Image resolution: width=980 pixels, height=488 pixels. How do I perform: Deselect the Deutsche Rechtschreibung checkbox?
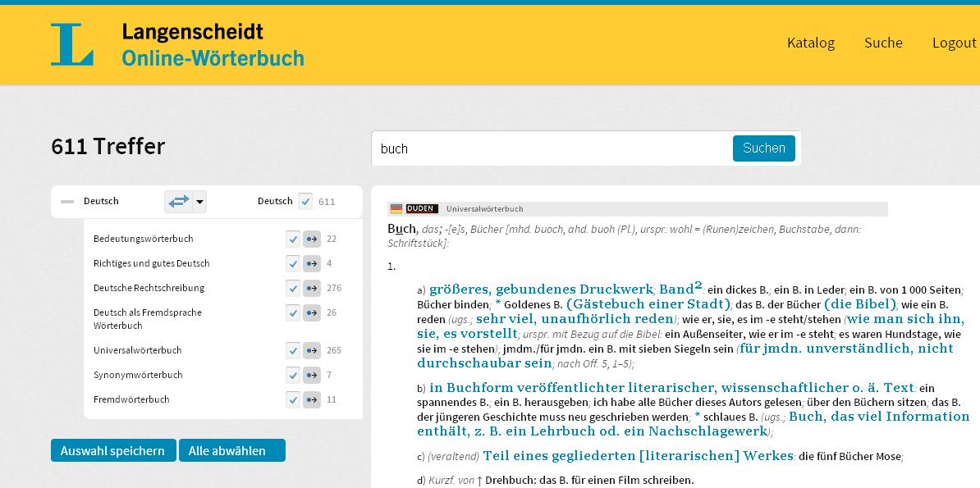coord(293,288)
